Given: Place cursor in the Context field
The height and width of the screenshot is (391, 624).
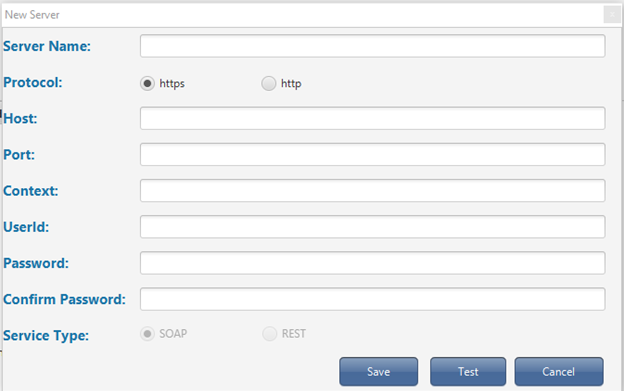Looking at the screenshot, I should [x=372, y=191].
